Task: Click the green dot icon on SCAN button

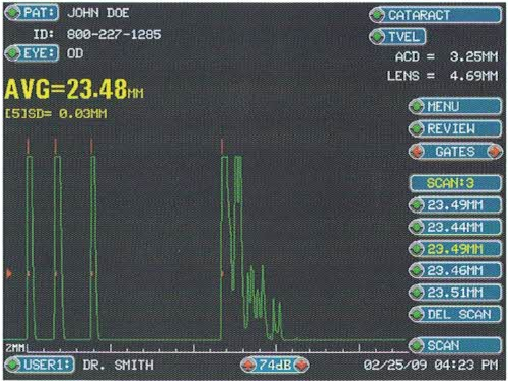Action: 417,346
